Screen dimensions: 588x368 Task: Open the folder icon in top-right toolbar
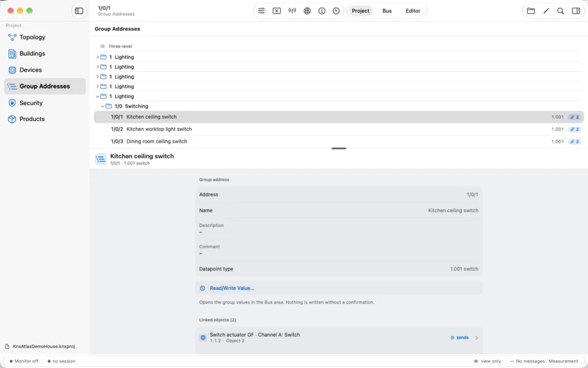(x=530, y=11)
